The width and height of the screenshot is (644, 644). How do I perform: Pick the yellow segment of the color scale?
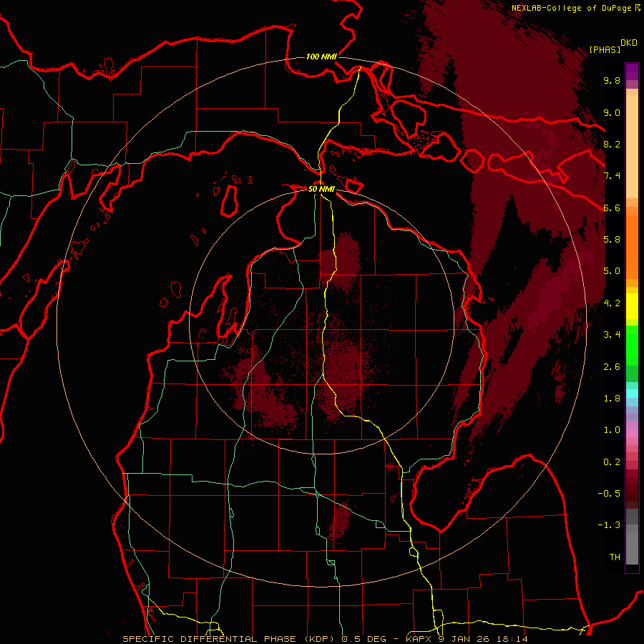[x=632, y=306]
